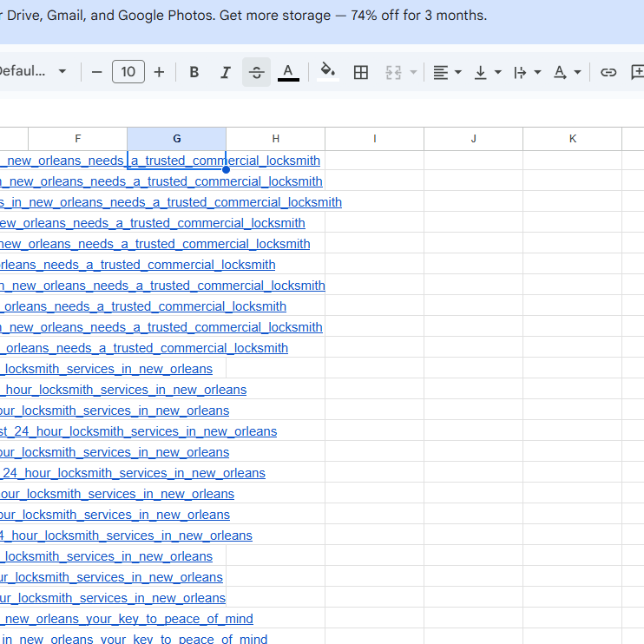This screenshot has height=644, width=644.
Task: Click the font size input field
Action: pos(128,72)
